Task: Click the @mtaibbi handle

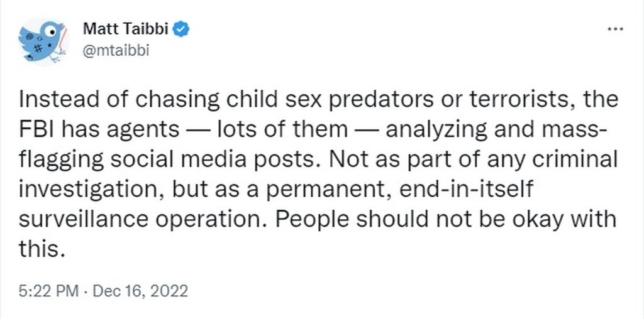Action: (116, 51)
